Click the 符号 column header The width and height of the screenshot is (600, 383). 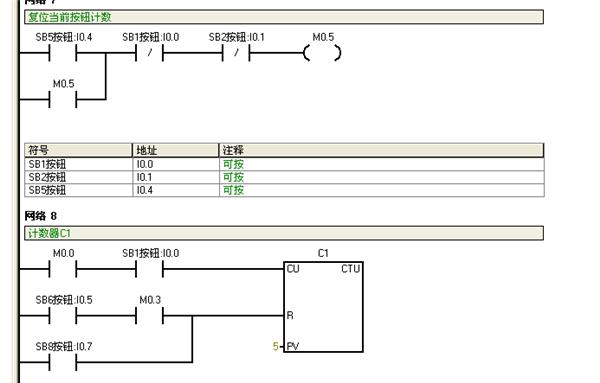[78, 150]
